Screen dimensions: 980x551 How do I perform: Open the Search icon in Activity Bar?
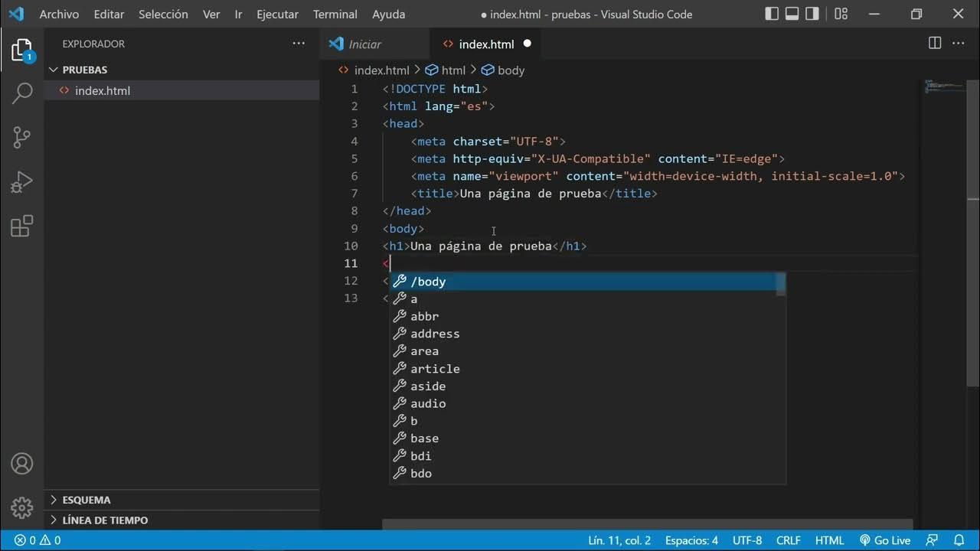pos(22,92)
